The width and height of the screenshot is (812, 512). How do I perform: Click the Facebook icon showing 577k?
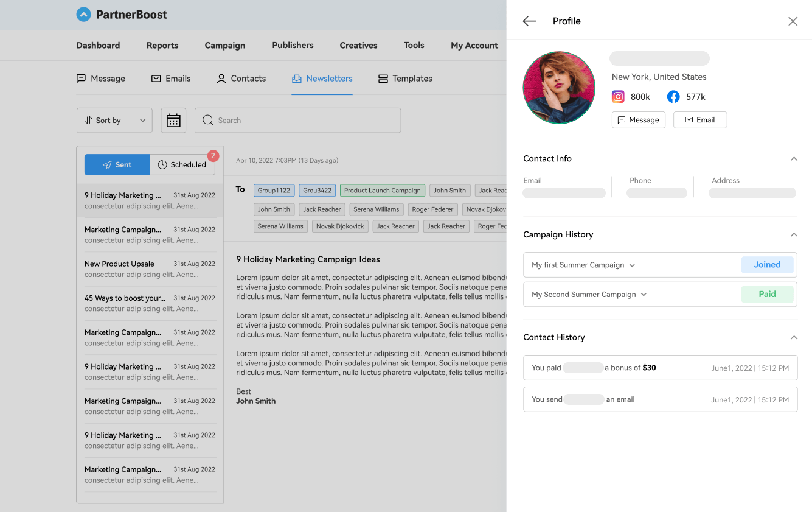tap(673, 97)
